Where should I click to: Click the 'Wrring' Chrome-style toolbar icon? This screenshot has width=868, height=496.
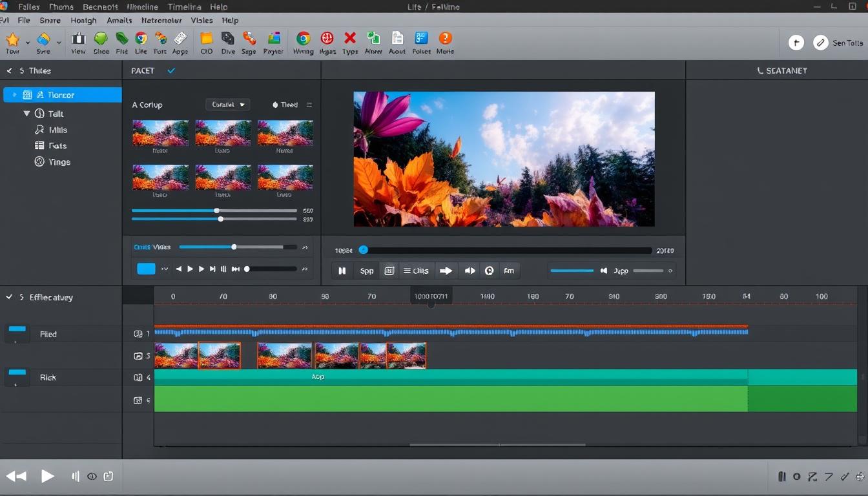[x=303, y=39]
